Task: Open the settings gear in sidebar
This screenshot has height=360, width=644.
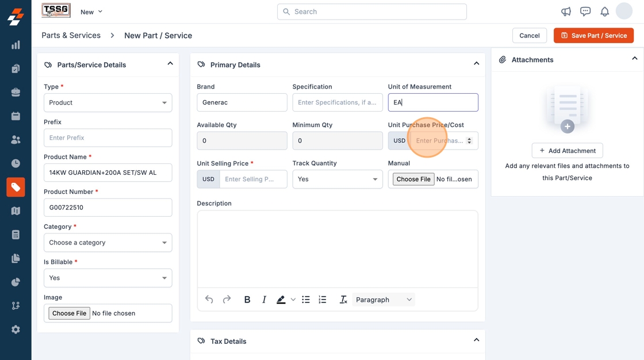Action: tap(16, 330)
